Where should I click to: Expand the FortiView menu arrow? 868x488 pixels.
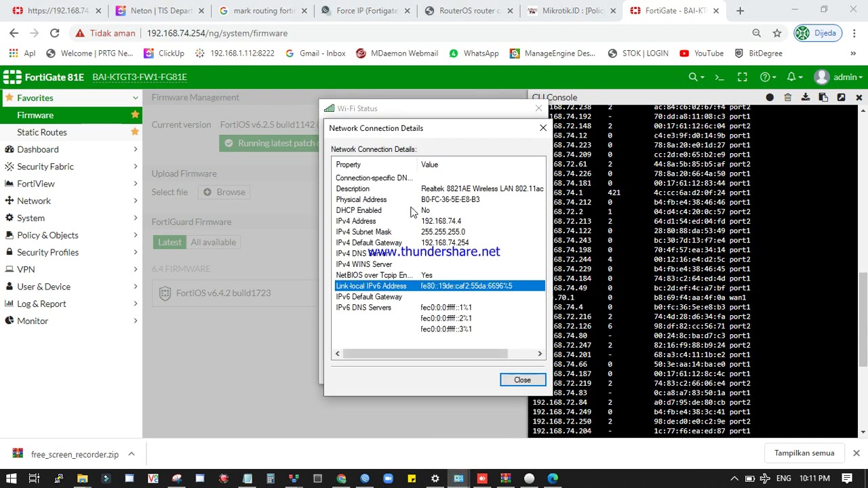coord(135,184)
